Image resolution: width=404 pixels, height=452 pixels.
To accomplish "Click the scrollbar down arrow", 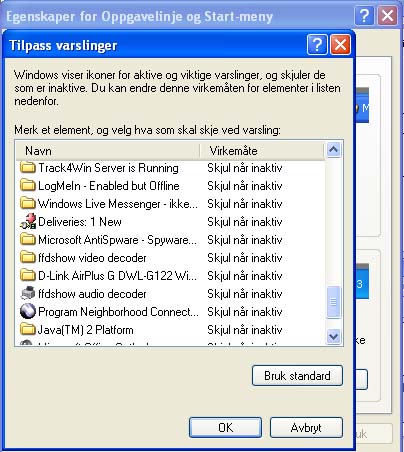I will (x=334, y=336).
